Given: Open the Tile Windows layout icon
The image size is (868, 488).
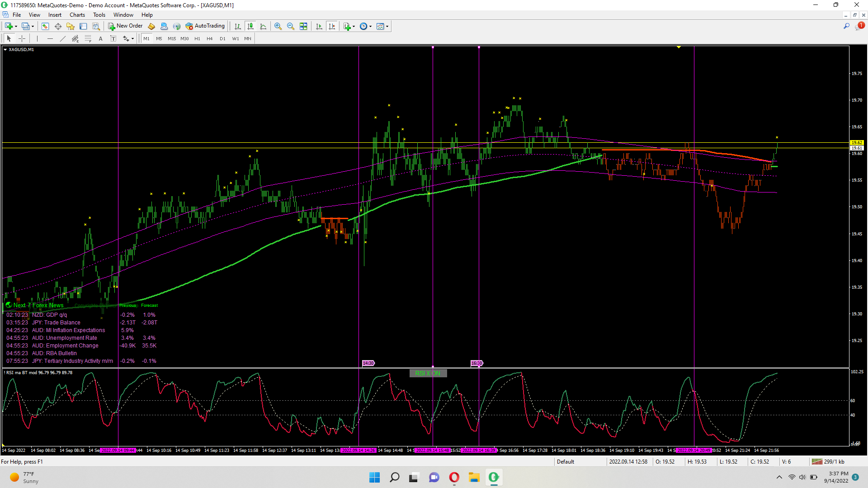Looking at the screenshot, I should coord(303,26).
